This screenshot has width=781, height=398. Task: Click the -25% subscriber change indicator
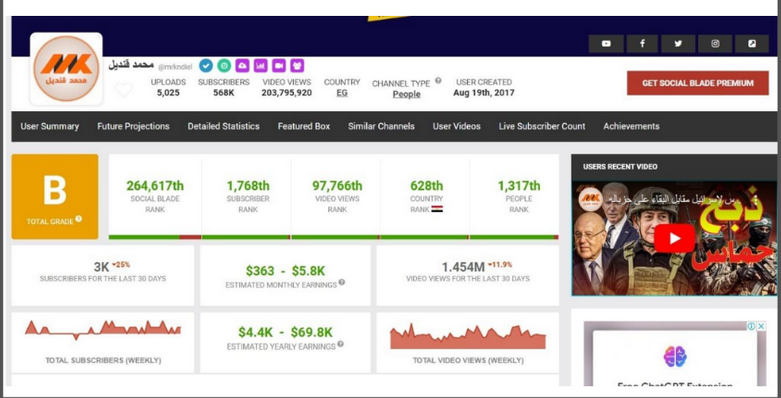(121, 265)
